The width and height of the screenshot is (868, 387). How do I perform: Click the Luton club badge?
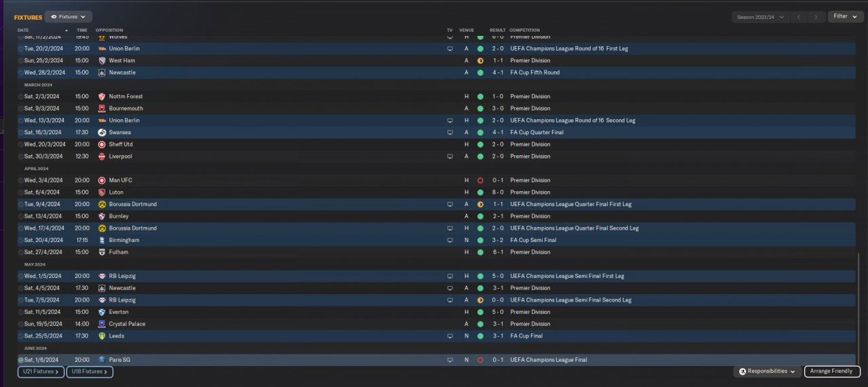[102, 192]
